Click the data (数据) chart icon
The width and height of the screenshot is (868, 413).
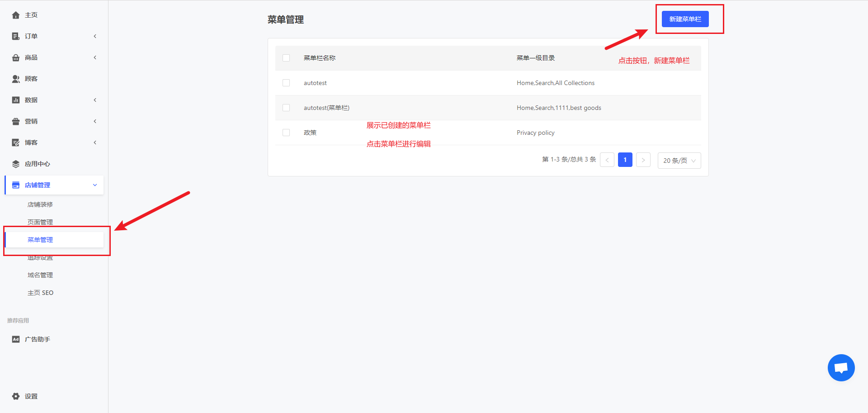pos(16,100)
